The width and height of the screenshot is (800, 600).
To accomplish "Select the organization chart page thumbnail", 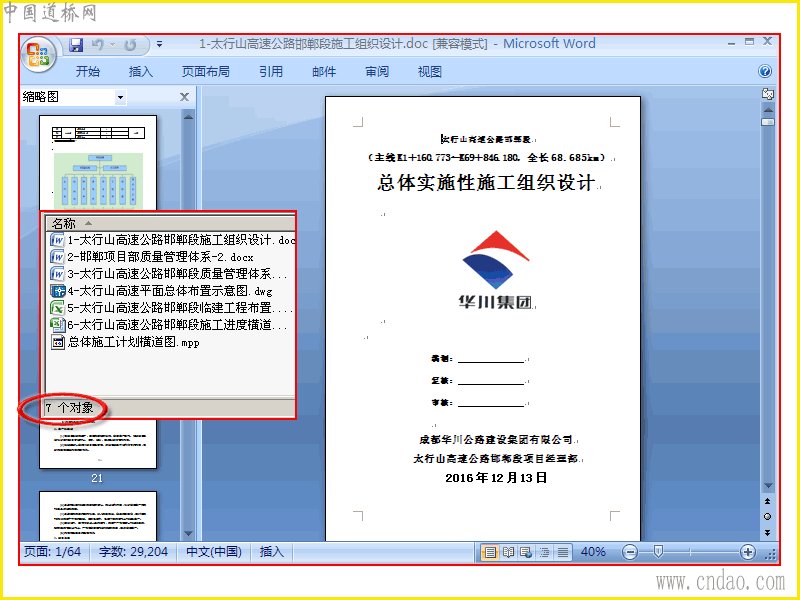I will (98, 163).
